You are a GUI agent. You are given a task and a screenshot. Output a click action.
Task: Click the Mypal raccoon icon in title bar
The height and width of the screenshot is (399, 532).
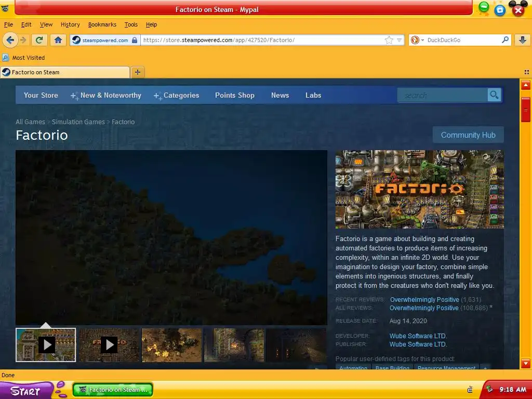coord(5,8)
